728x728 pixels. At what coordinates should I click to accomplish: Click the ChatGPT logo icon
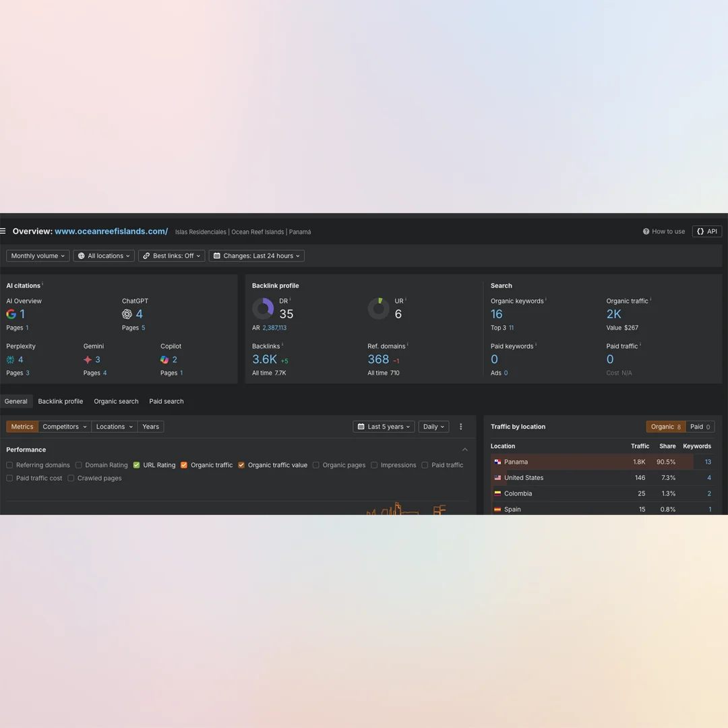pyautogui.click(x=127, y=314)
